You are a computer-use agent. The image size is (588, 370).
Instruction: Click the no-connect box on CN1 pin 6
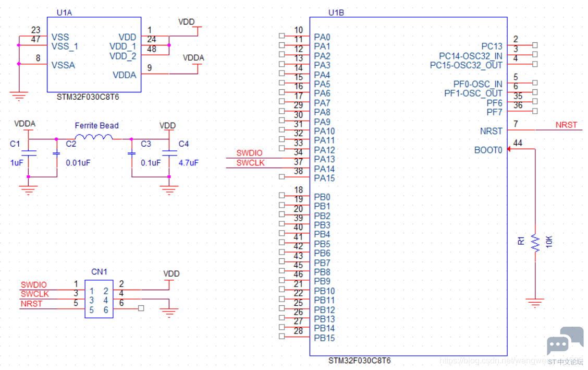[141, 308]
